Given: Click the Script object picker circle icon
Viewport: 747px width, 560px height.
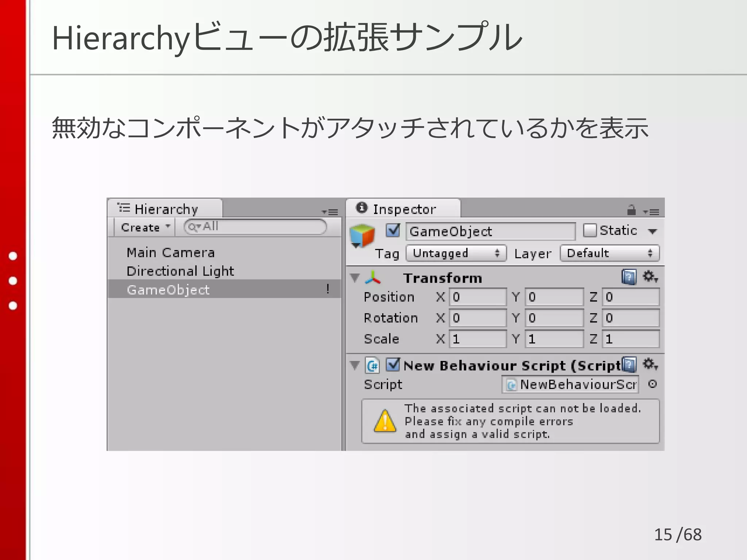Looking at the screenshot, I should point(653,384).
